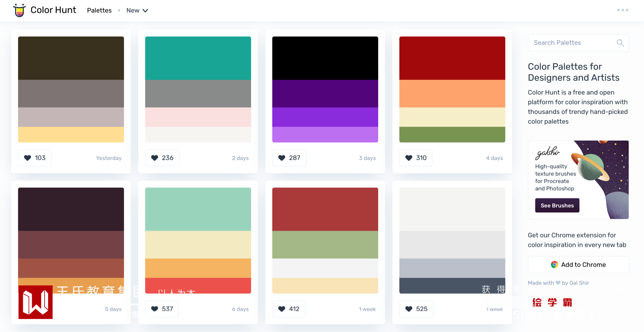Focus the Search Palettes input field
Viewport: 644px width, 332px height.
point(578,43)
